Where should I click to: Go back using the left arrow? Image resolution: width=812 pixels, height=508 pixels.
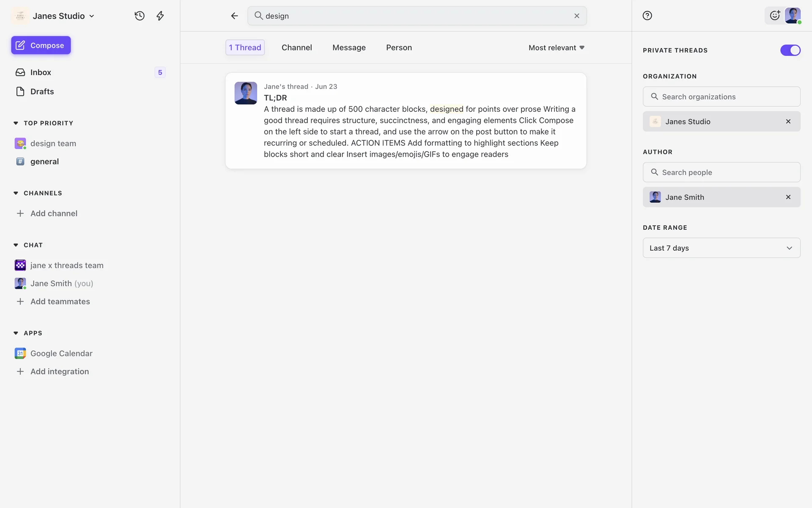coord(234,16)
